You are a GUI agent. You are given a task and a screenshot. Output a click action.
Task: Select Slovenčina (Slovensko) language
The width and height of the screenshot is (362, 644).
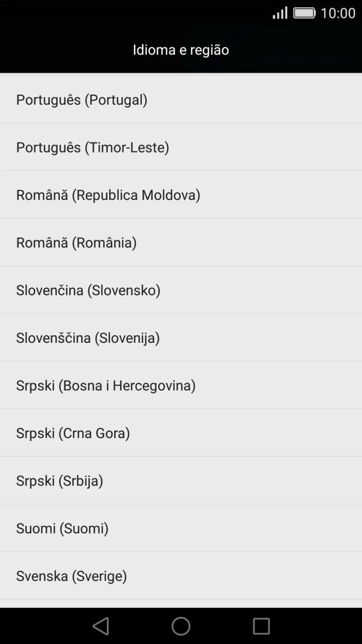click(88, 290)
